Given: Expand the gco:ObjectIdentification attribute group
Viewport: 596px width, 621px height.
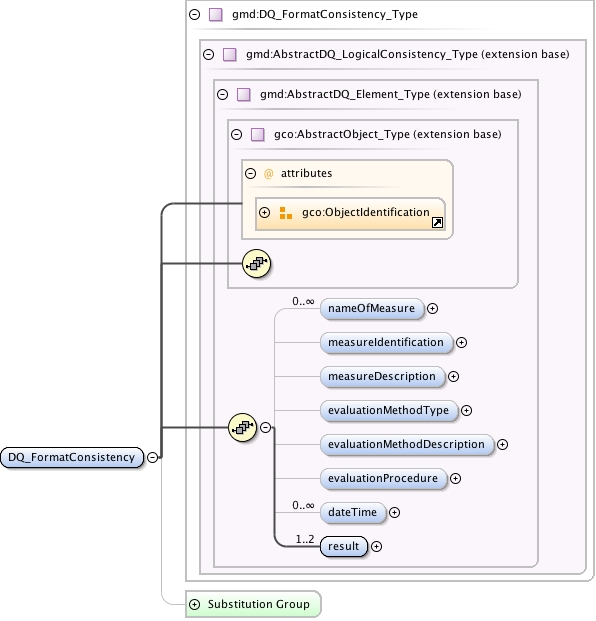Looking at the screenshot, I should [x=265, y=213].
